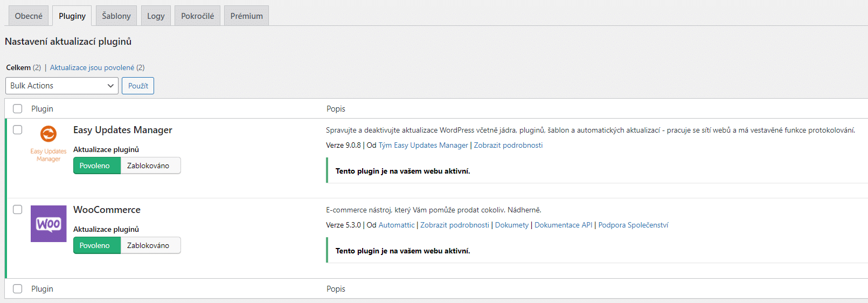Tick the select-all checkbox in the table footer
The width and height of the screenshot is (868, 303).
tap(18, 289)
